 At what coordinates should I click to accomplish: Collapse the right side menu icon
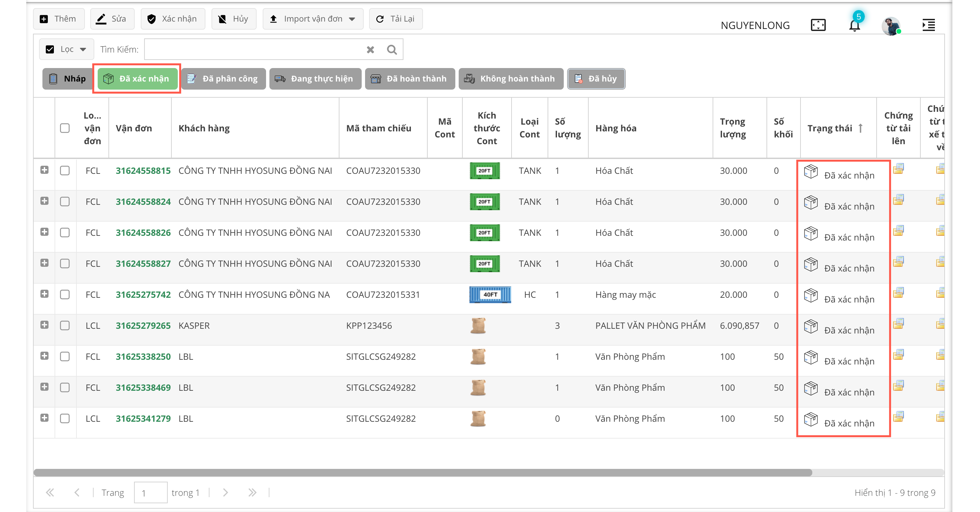(928, 25)
